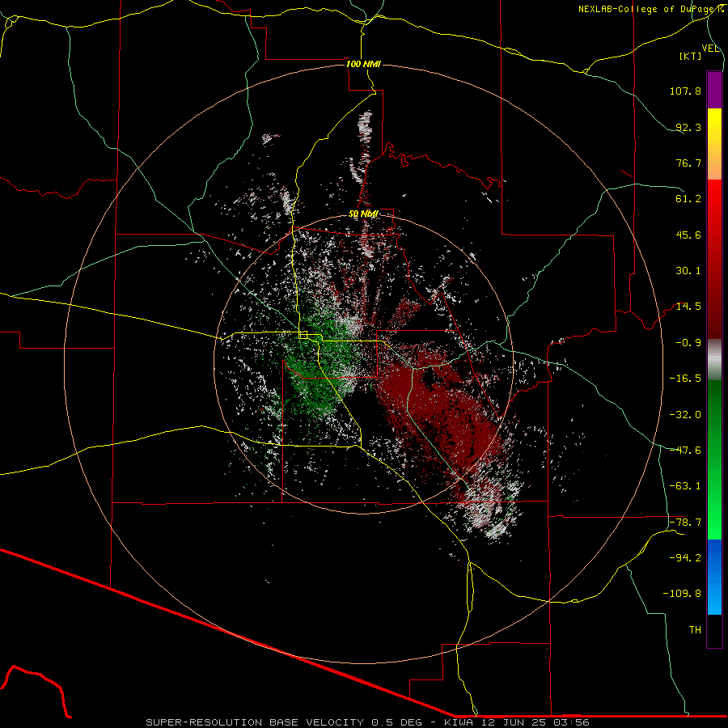Click the 50 NMI range ring label
Viewport: 728px width, 728px height.
(363, 214)
